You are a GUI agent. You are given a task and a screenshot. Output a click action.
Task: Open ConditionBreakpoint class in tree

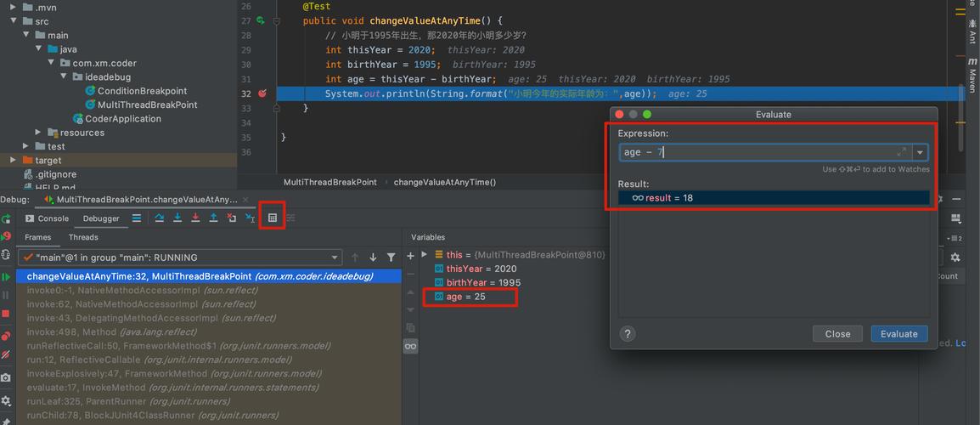click(136, 91)
